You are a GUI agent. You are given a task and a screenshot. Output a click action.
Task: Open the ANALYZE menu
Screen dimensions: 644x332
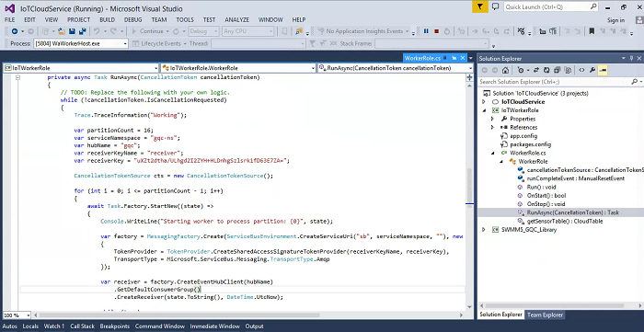pos(236,19)
